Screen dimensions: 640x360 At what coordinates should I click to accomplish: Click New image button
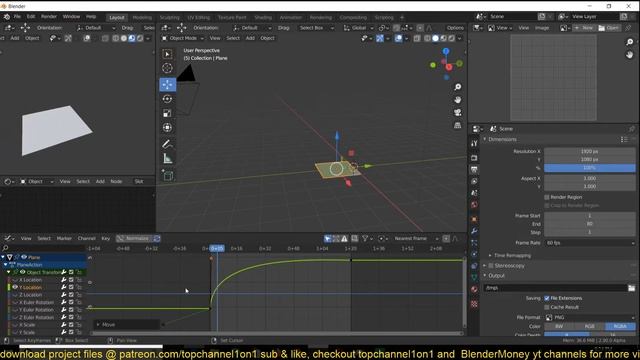pyautogui.click(x=584, y=28)
